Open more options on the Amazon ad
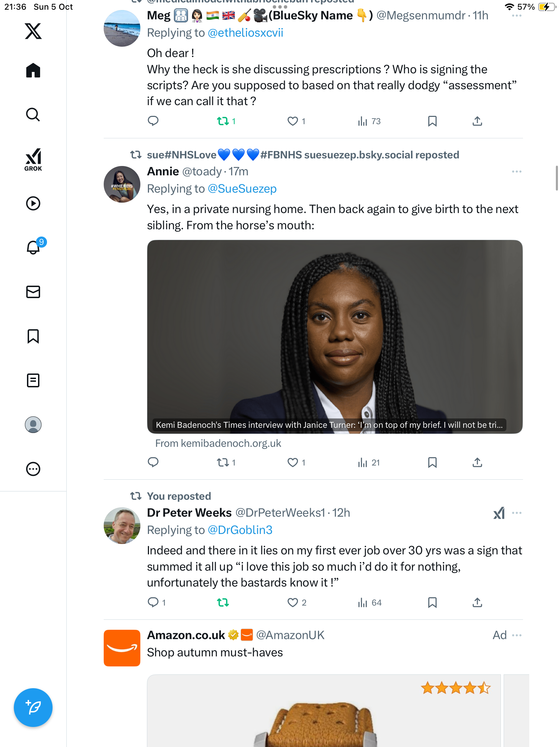This screenshot has width=560, height=747. [x=516, y=635]
